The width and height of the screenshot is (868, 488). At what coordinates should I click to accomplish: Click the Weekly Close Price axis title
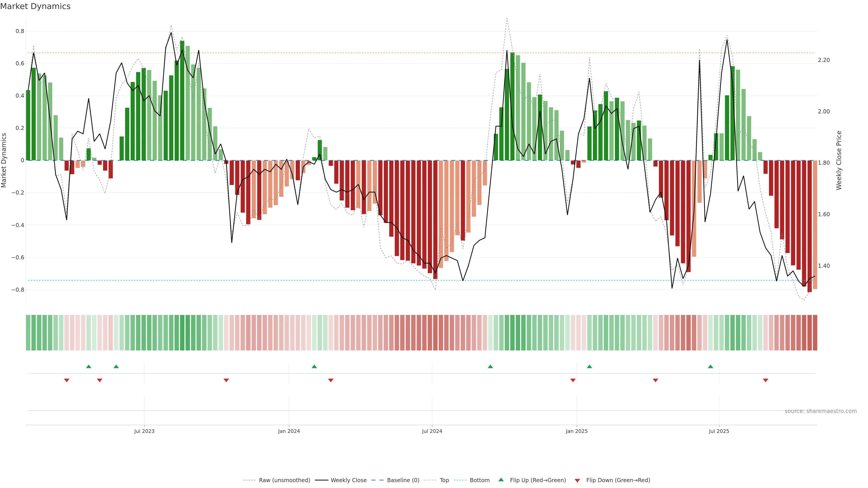839,160
